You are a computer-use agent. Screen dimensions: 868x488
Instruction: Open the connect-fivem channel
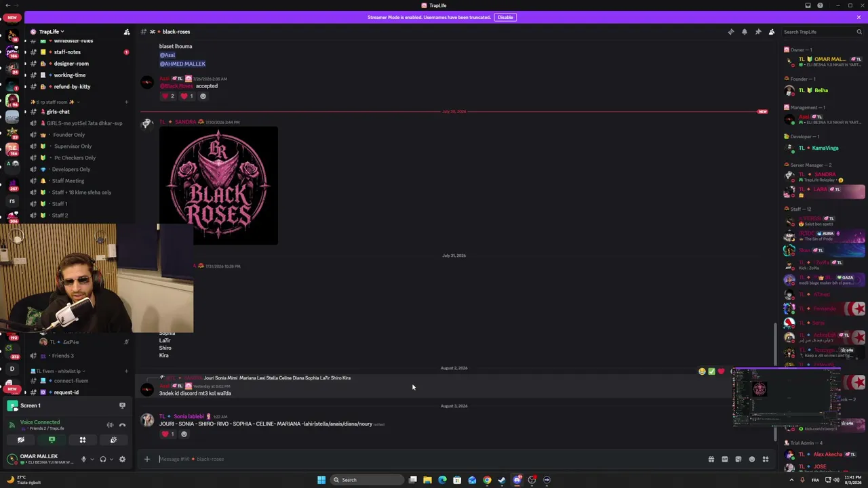tap(79, 381)
